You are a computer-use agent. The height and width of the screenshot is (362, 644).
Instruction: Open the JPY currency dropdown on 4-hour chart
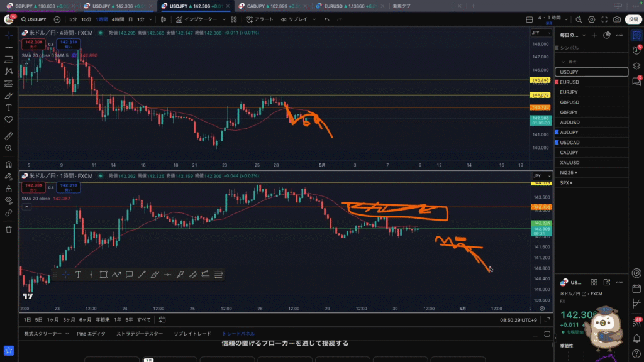[541, 33]
